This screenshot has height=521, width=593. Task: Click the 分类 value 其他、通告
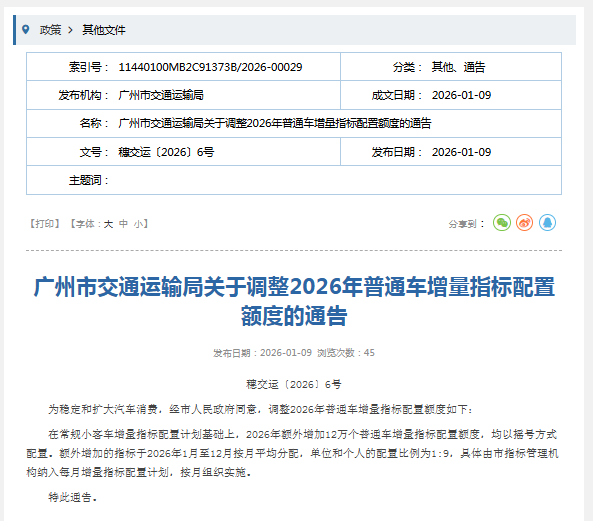458,67
